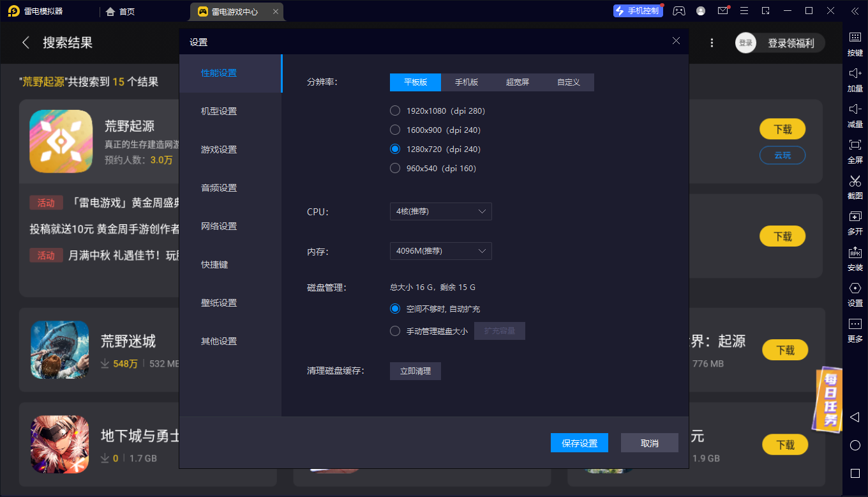Install an APK via the 安装 icon
The image size is (868, 497).
point(854,259)
